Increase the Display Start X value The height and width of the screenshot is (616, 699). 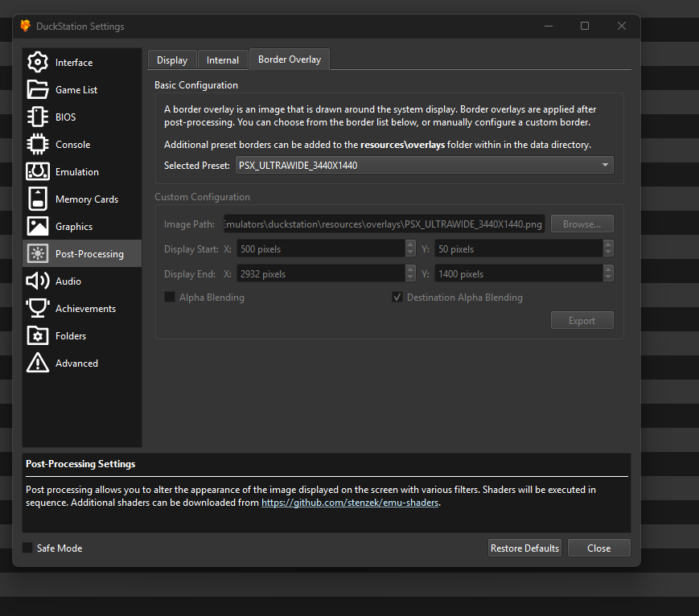tap(410, 244)
